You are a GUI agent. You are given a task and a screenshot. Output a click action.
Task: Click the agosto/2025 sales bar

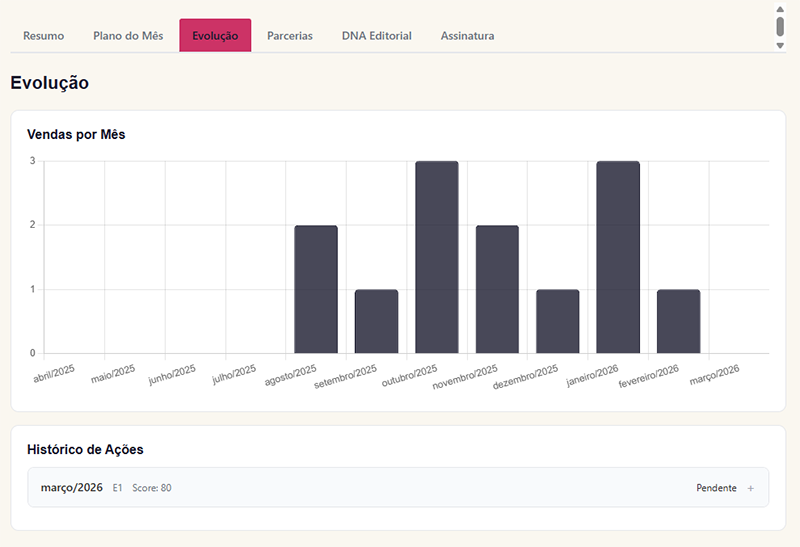(x=316, y=290)
